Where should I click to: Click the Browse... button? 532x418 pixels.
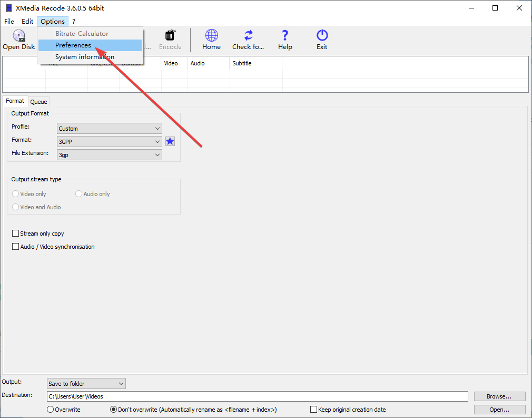[x=499, y=396]
